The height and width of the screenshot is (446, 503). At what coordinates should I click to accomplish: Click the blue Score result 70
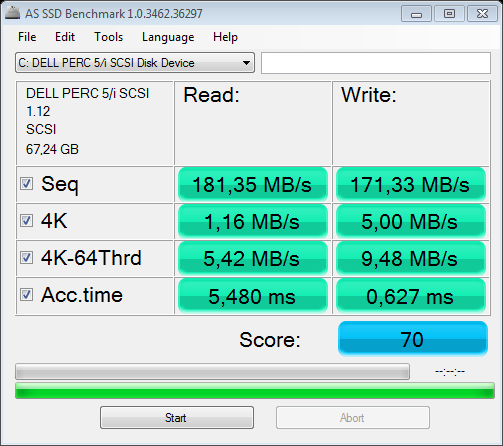coord(413,339)
